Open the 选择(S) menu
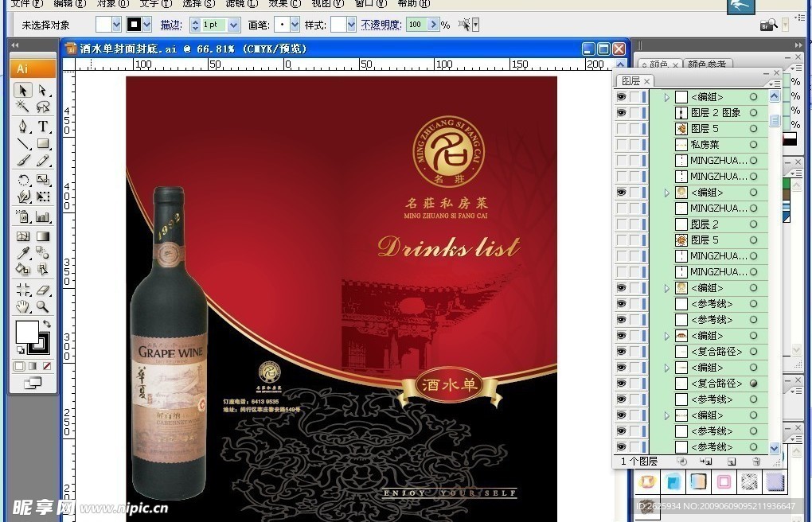This screenshot has width=812, height=522. (x=198, y=4)
